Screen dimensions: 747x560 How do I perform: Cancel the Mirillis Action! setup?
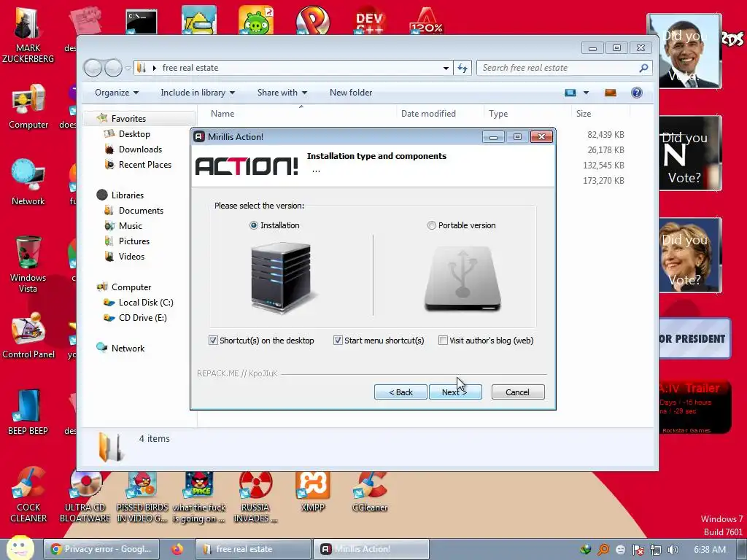coord(517,392)
